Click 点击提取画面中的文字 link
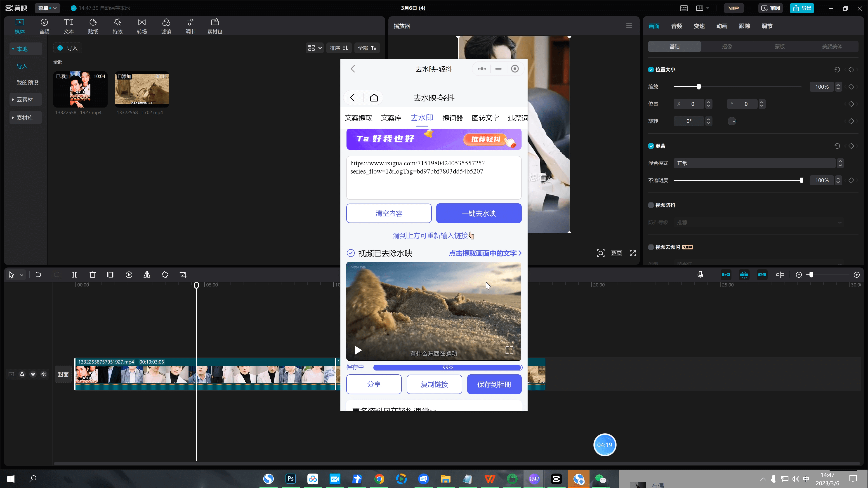The width and height of the screenshot is (868, 488). (x=485, y=253)
